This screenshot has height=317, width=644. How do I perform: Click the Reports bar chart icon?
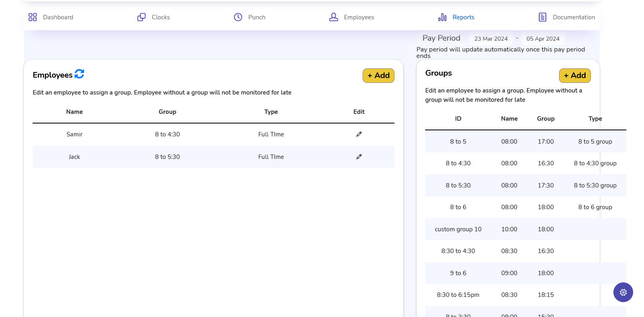(442, 17)
